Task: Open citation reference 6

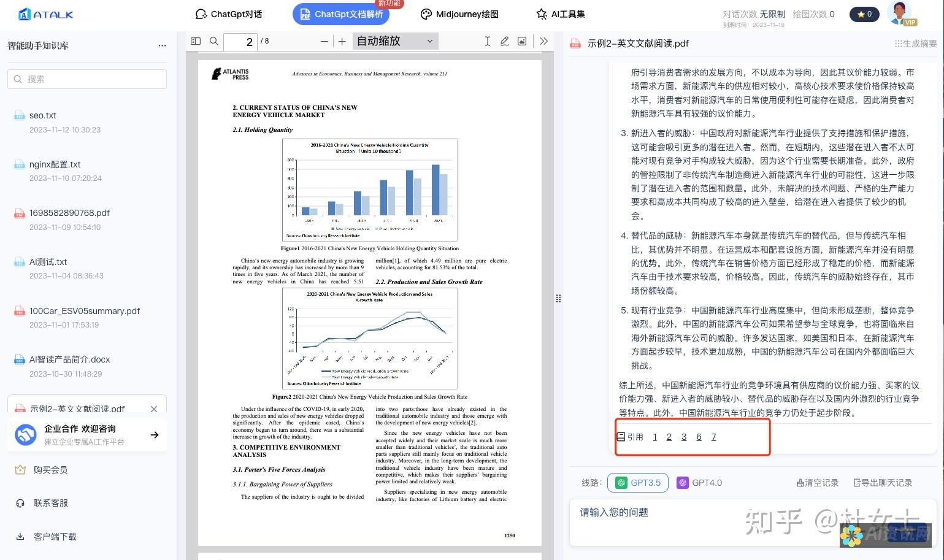Action: tap(699, 437)
